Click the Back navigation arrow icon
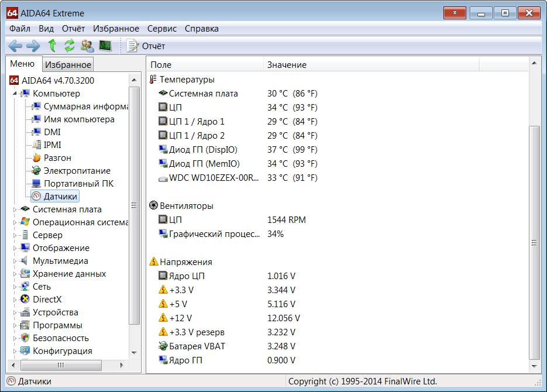Screen dimensions: 547x392 click(15, 46)
